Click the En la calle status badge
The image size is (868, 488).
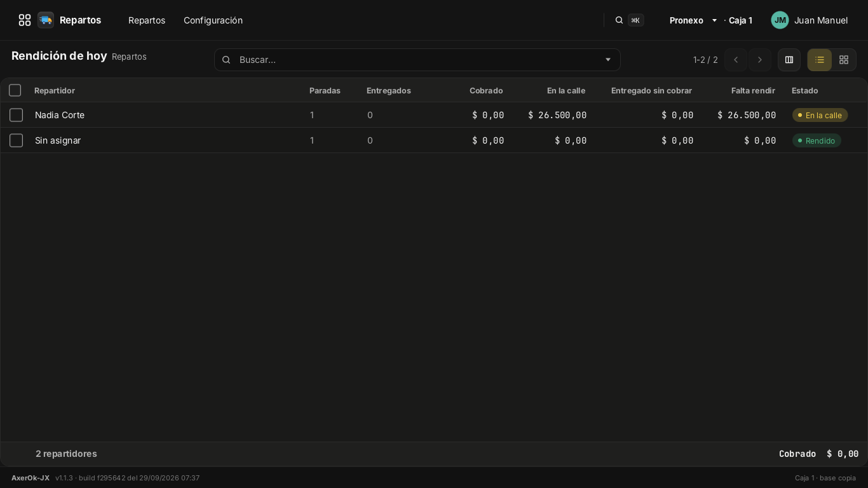(x=820, y=115)
